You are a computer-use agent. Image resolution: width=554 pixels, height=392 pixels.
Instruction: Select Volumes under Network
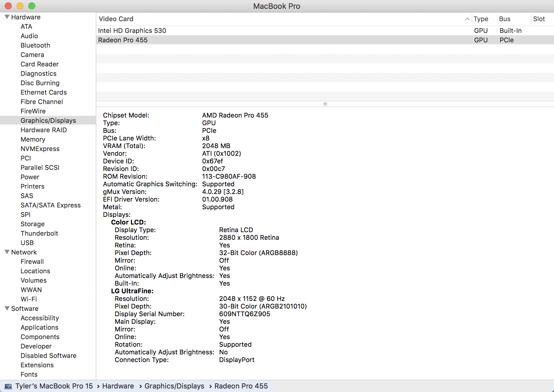33,280
